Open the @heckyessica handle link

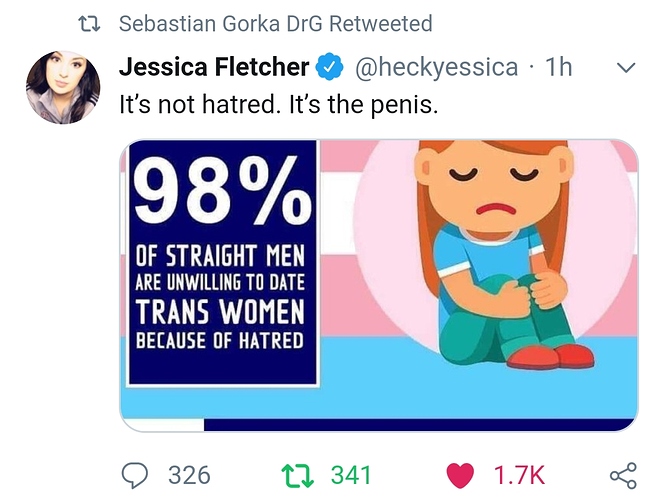(436, 67)
